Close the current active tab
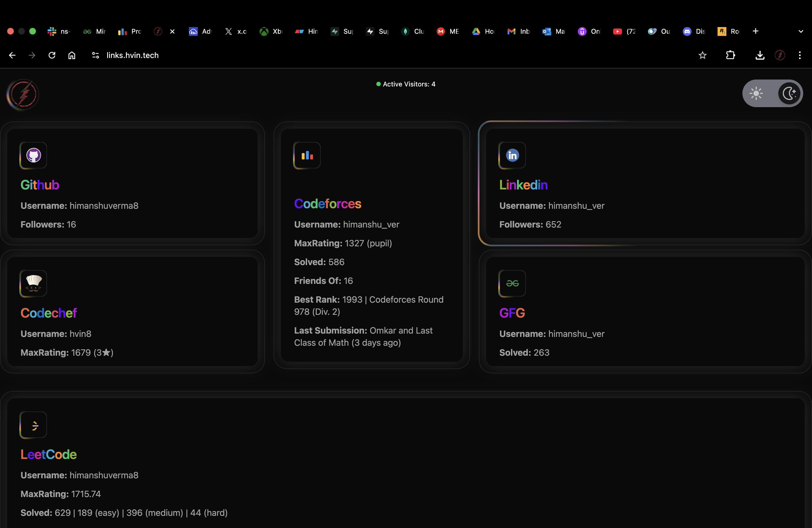The height and width of the screenshot is (528, 812). click(172, 31)
